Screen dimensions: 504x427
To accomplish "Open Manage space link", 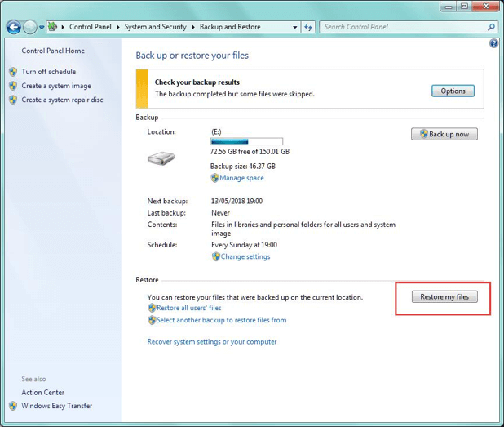I will (x=241, y=178).
